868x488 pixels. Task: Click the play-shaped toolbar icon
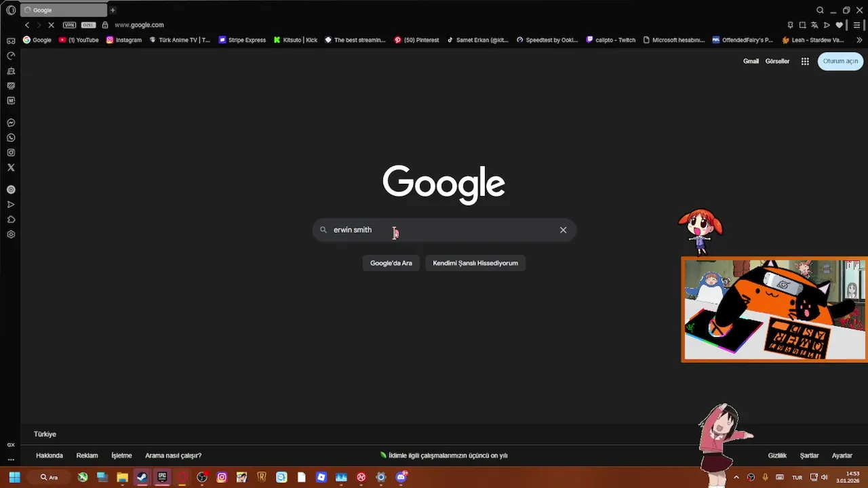827,25
